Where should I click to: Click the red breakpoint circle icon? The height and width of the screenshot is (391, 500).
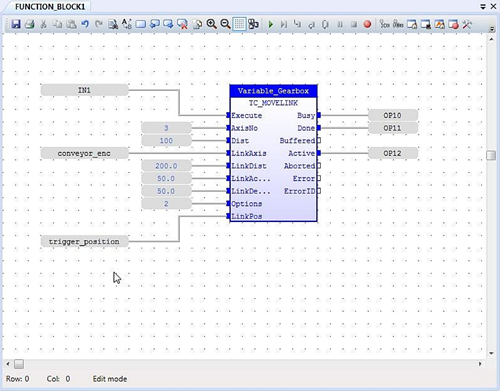point(367,24)
